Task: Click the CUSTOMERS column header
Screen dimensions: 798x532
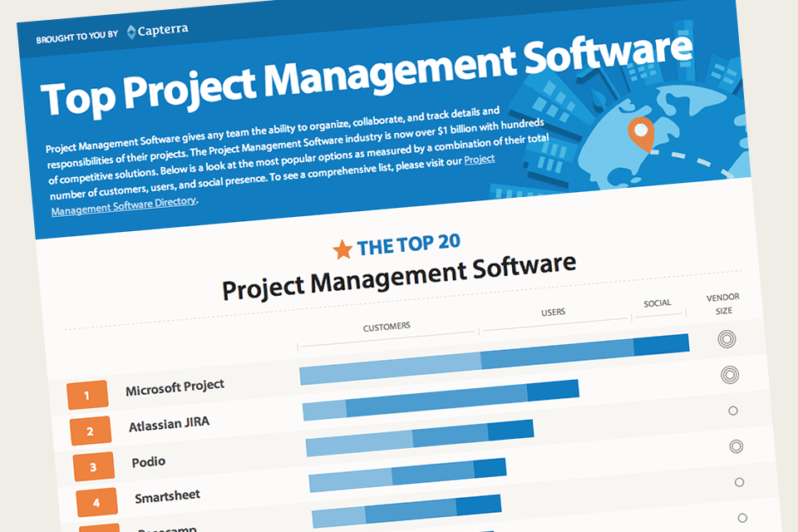Action: coord(387,327)
